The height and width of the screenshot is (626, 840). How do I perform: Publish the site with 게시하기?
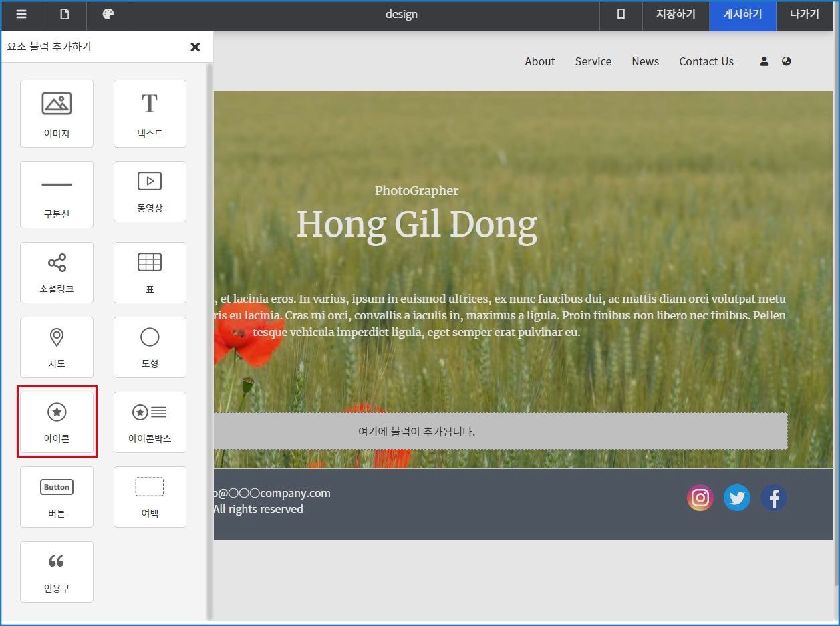[x=742, y=15]
